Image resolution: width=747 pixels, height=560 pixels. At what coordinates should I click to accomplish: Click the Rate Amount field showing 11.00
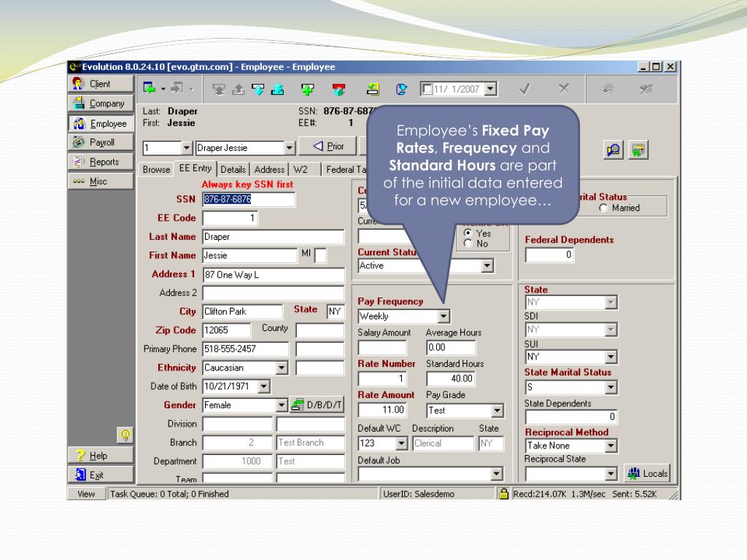pos(382,410)
